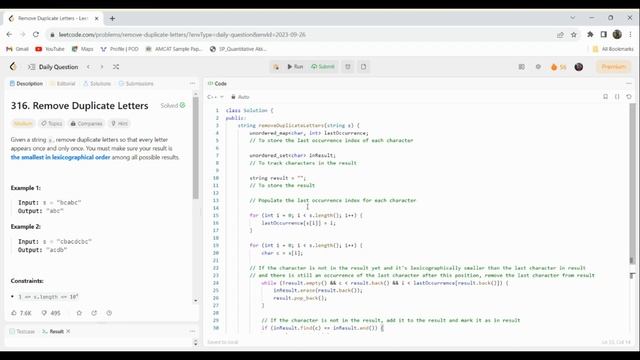Screen dimensions: 640x360
Task: Run the code
Action: pyautogui.click(x=295, y=67)
